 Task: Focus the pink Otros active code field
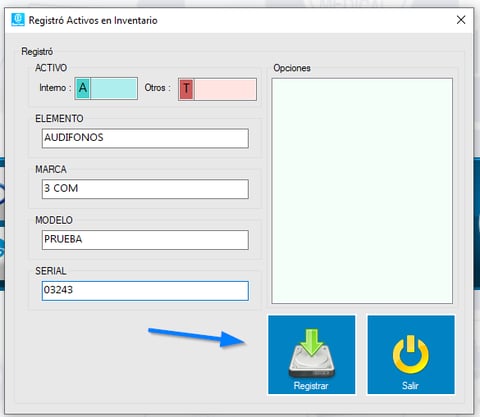pyautogui.click(x=225, y=89)
